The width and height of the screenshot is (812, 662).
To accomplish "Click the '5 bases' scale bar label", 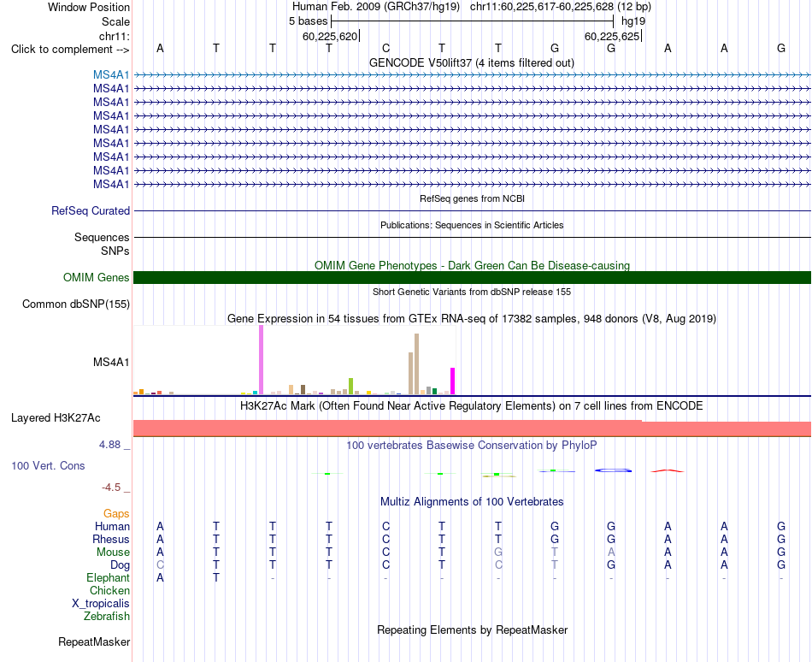I will click(x=308, y=21).
